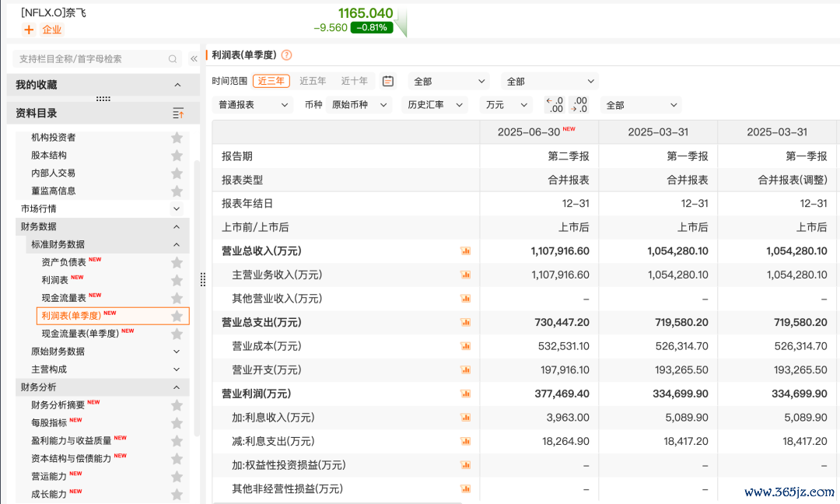840x504 pixels.
Task: Favorite 资本结构与偿债能力 with star
Action: (x=177, y=458)
